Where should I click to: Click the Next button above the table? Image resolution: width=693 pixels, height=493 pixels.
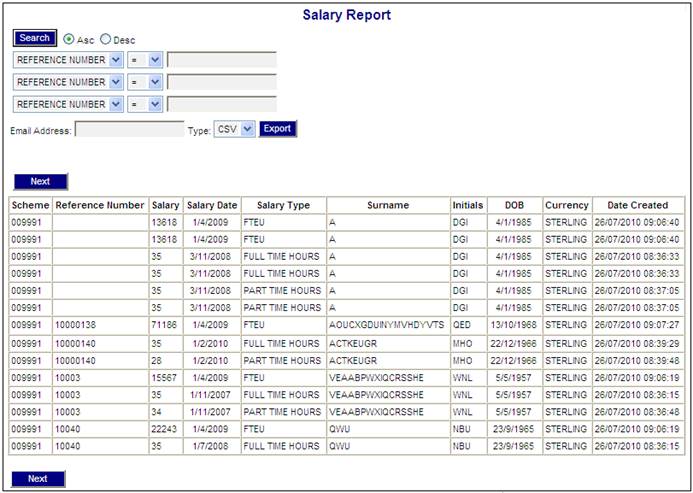pyautogui.click(x=41, y=182)
